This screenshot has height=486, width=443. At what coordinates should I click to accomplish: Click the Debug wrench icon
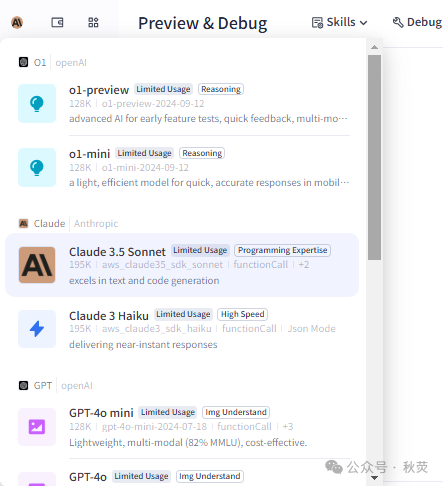coord(398,22)
